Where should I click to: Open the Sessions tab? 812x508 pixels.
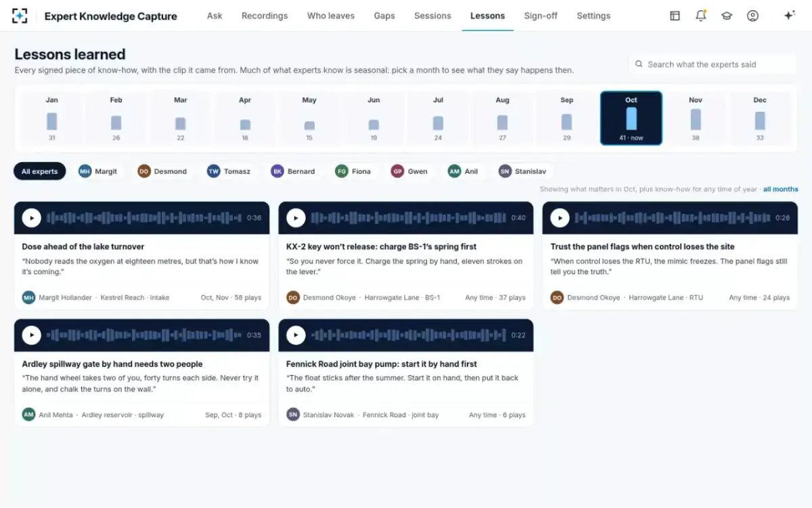click(x=432, y=16)
